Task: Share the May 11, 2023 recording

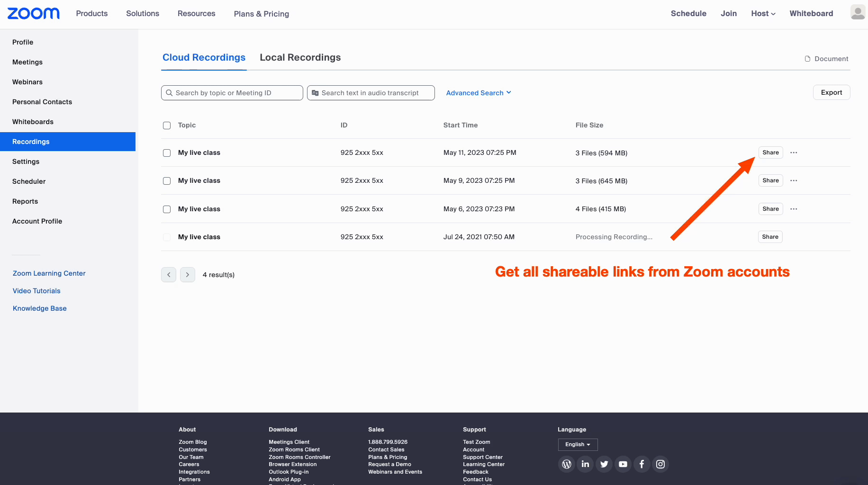Action: pyautogui.click(x=771, y=153)
